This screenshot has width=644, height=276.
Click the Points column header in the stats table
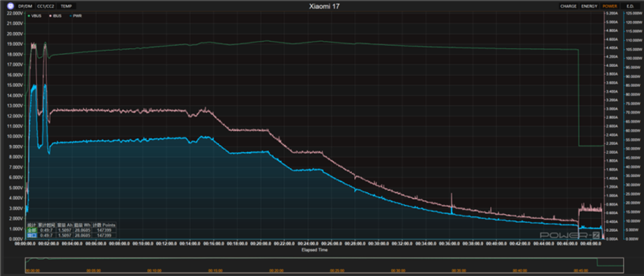pos(109,225)
